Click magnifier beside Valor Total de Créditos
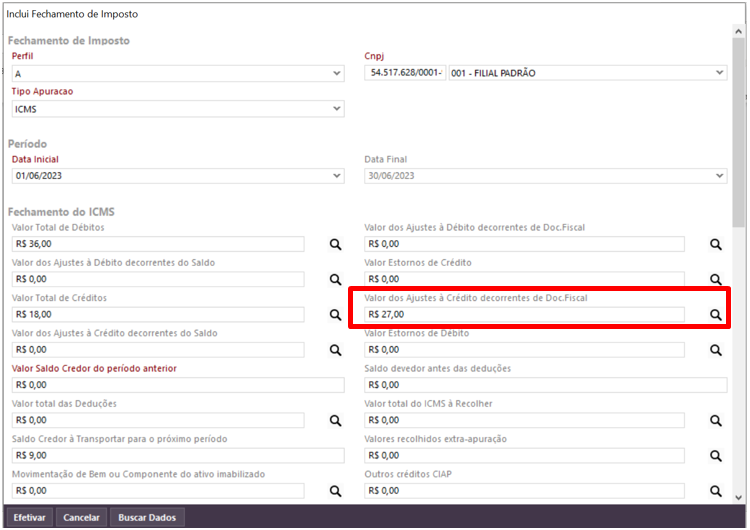 coord(335,315)
